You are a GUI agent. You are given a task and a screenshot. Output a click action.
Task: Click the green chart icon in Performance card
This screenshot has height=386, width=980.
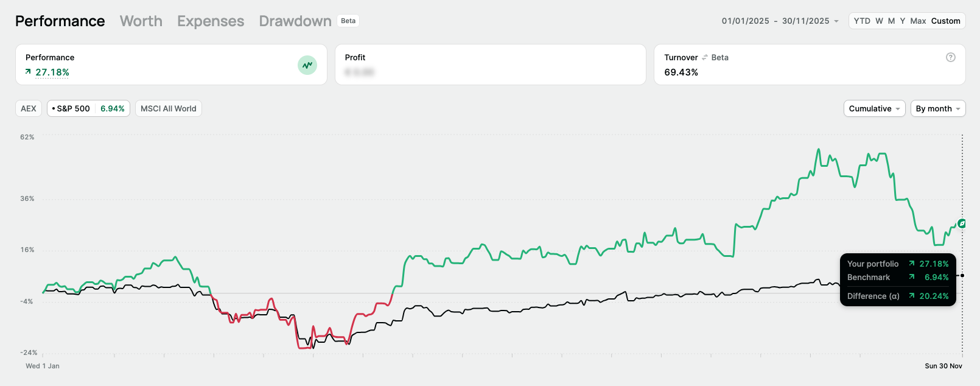point(307,65)
